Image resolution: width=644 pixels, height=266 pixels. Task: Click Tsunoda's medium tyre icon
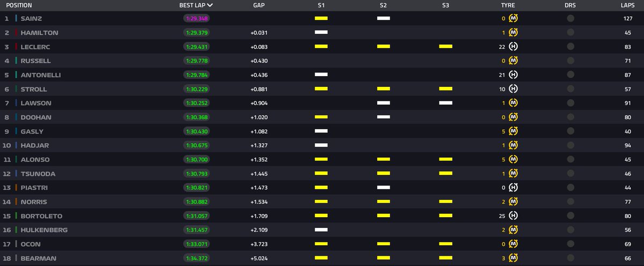tap(513, 174)
